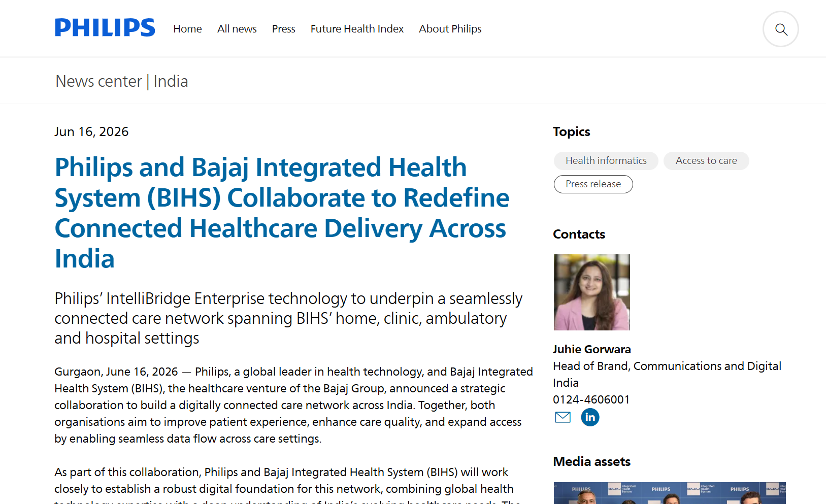Image resolution: width=826 pixels, height=504 pixels.
Task: Click the IntelliBridge Enterprise subheading text
Action: (288, 318)
